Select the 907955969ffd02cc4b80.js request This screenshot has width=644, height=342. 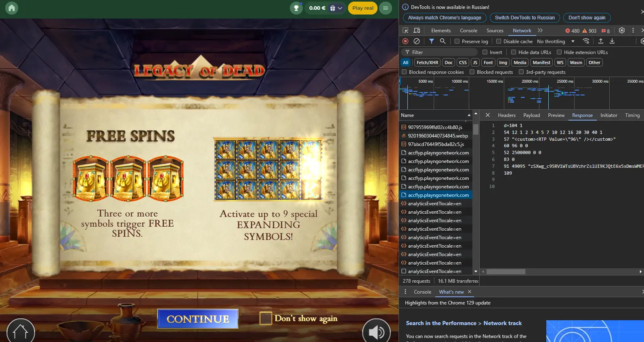[x=435, y=127]
